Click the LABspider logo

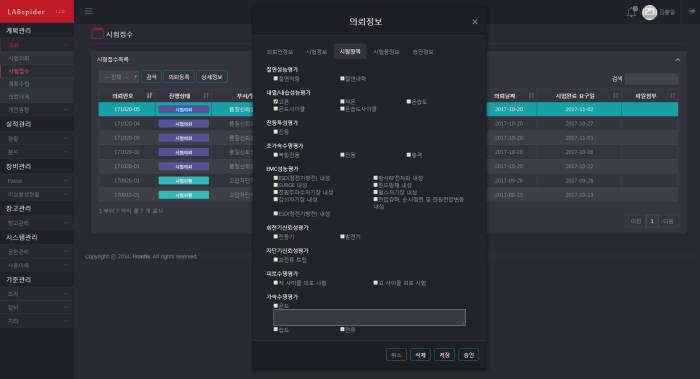click(26, 12)
